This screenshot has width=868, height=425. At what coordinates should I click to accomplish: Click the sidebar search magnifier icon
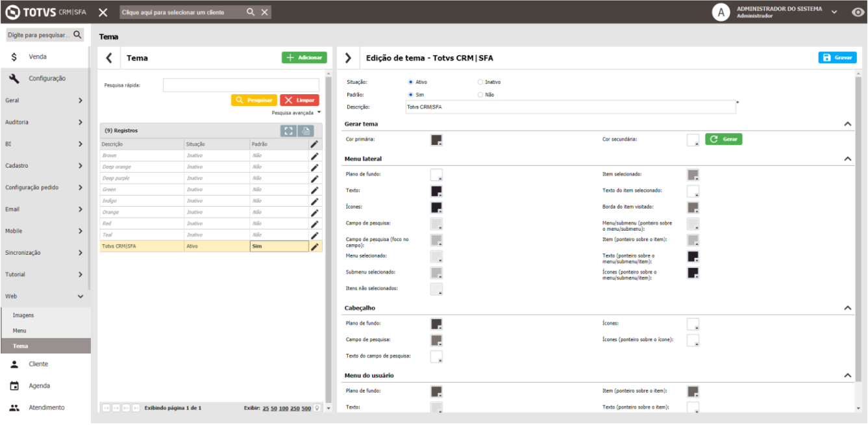pos(77,34)
